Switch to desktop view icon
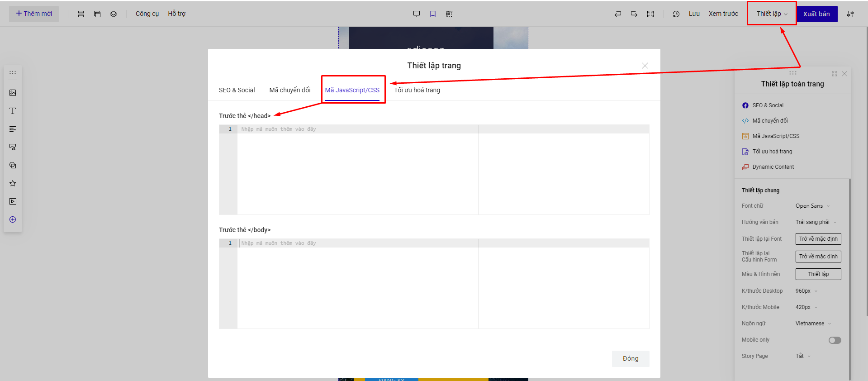This screenshot has width=868, height=381. pos(417,14)
